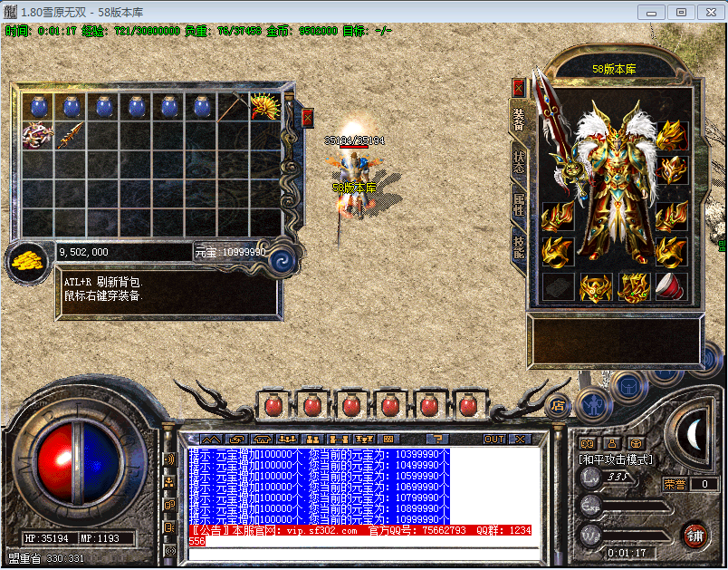Click the two-people icon on chat toolbar
Image resolution: width=728 pixels, height=570 pixels.
313,439
